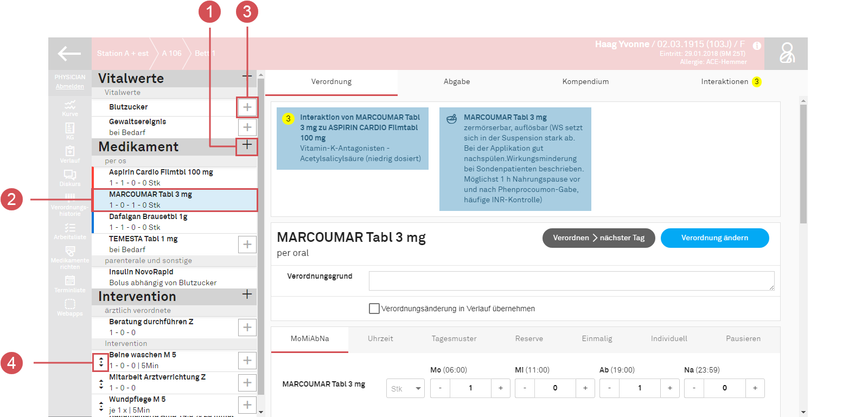Add Wundpflege M 5 entry
The image size is (868, 417).
247,405
